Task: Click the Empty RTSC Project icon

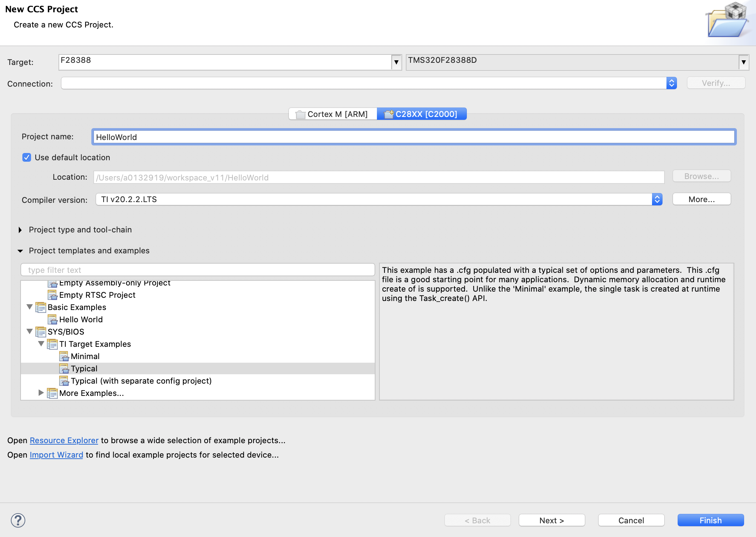Action: click(x=53, y=295)
